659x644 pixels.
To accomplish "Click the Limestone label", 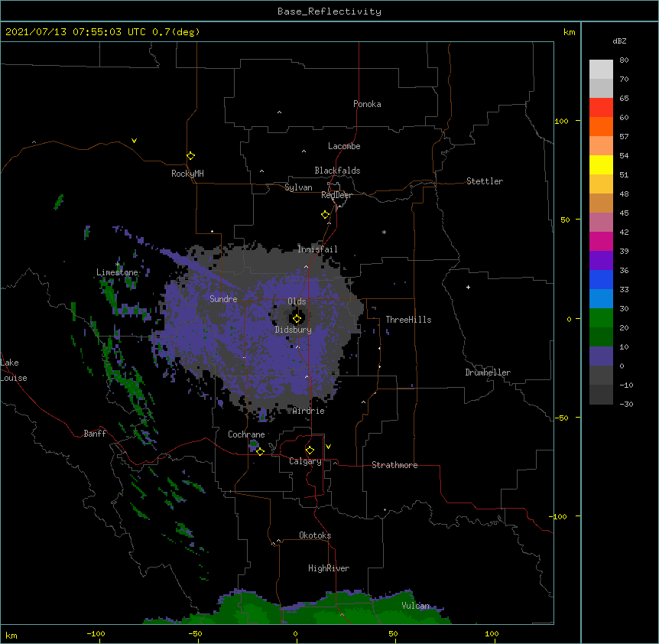I will pyautogui.click(x=117, y=272).
